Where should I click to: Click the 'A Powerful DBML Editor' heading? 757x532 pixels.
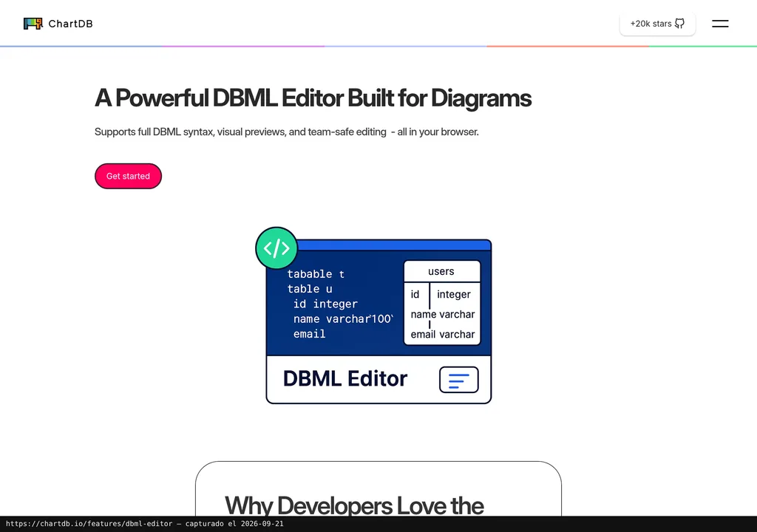pyautogui.click(x=313, y=98)
